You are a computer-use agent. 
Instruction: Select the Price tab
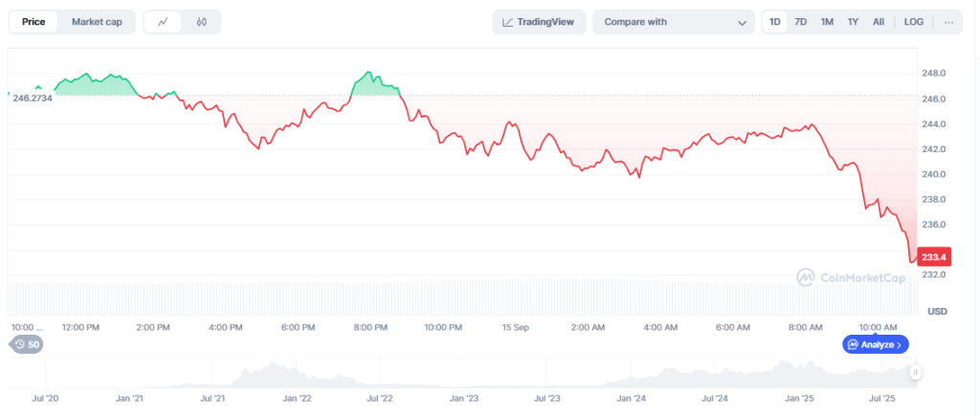[33, 22]
